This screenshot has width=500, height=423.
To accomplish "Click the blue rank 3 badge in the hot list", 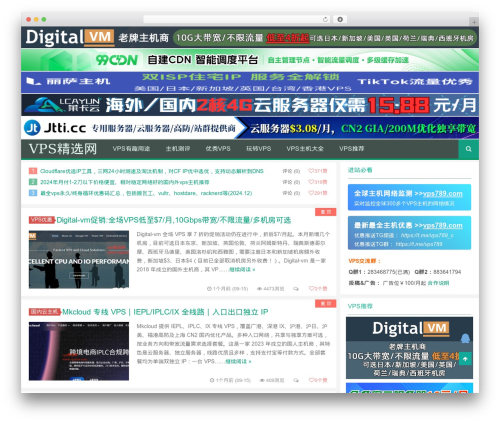I will (33, 193).
